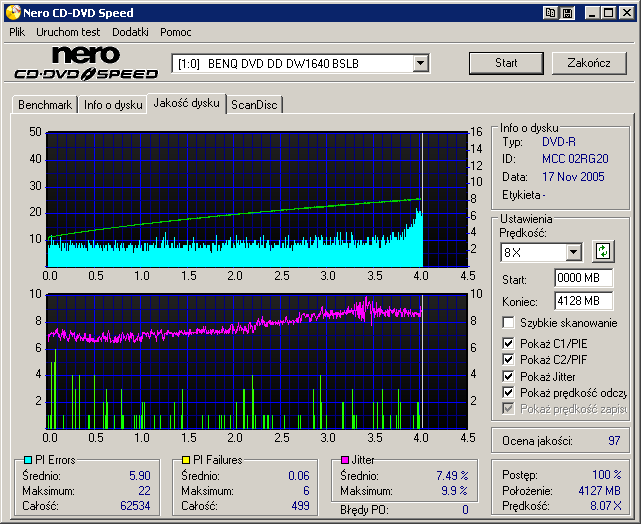Click the Koniec field showing 4128 MB
641x524 pixels.
(583, 301)
